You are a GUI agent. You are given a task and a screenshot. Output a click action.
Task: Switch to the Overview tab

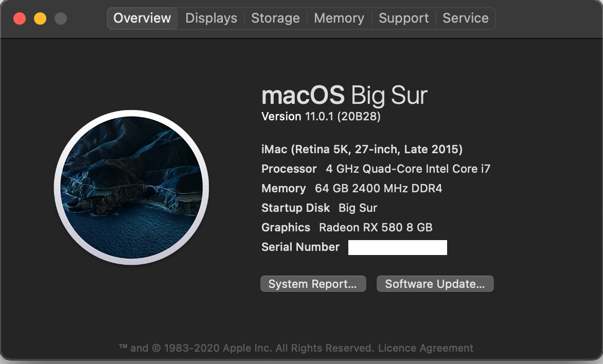[142, 18]
